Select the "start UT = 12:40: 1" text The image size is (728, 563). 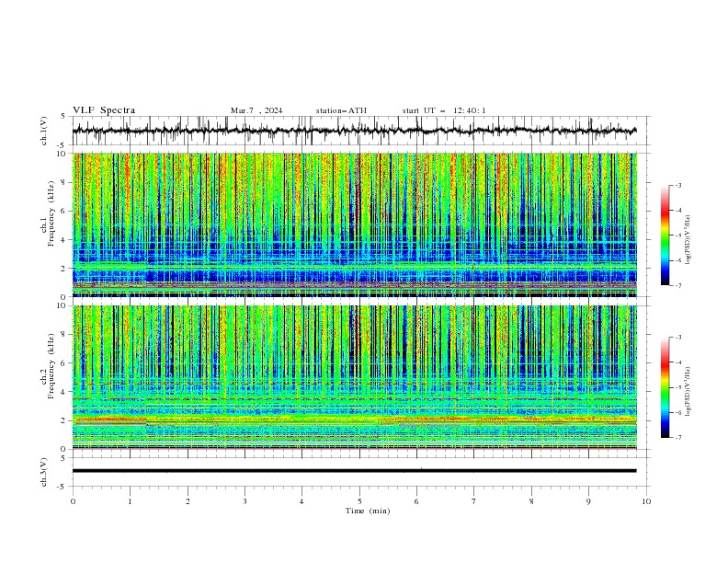[444, 110]
